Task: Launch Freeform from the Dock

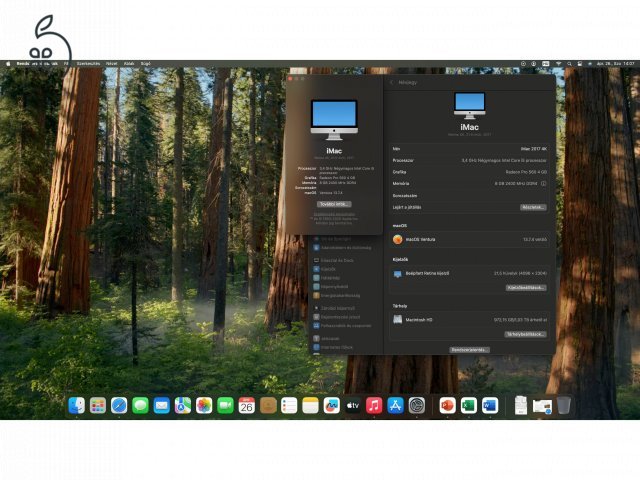Action: (331, 406)
